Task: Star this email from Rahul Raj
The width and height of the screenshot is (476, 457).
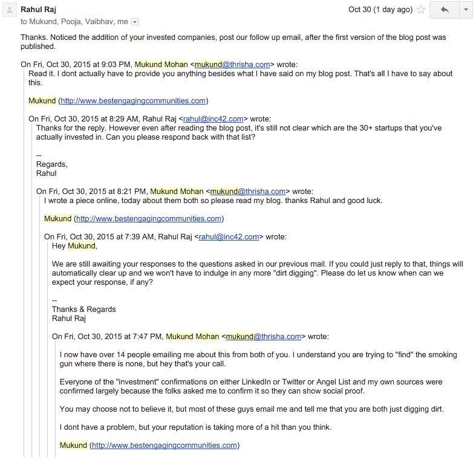Action: pyautogui.click(x=422, y=10)
